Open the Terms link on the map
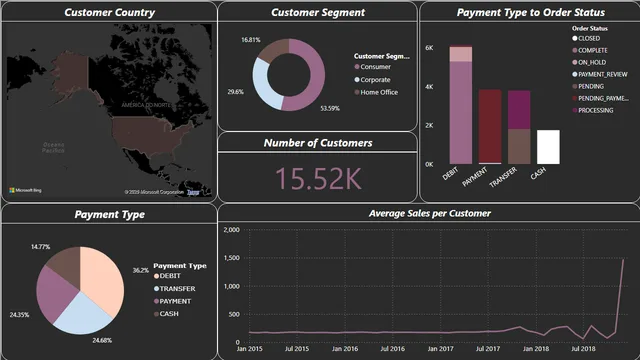640x360 pixels. 193,192
